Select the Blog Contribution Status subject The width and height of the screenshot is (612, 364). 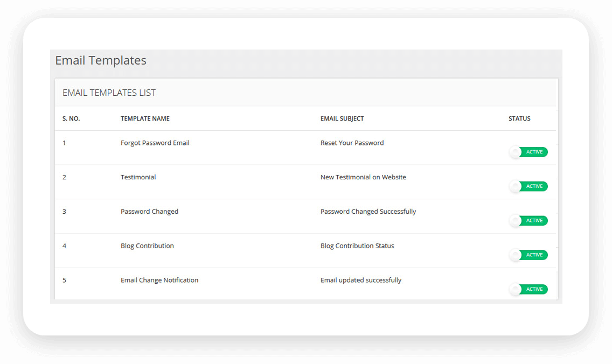click(357, 246)
